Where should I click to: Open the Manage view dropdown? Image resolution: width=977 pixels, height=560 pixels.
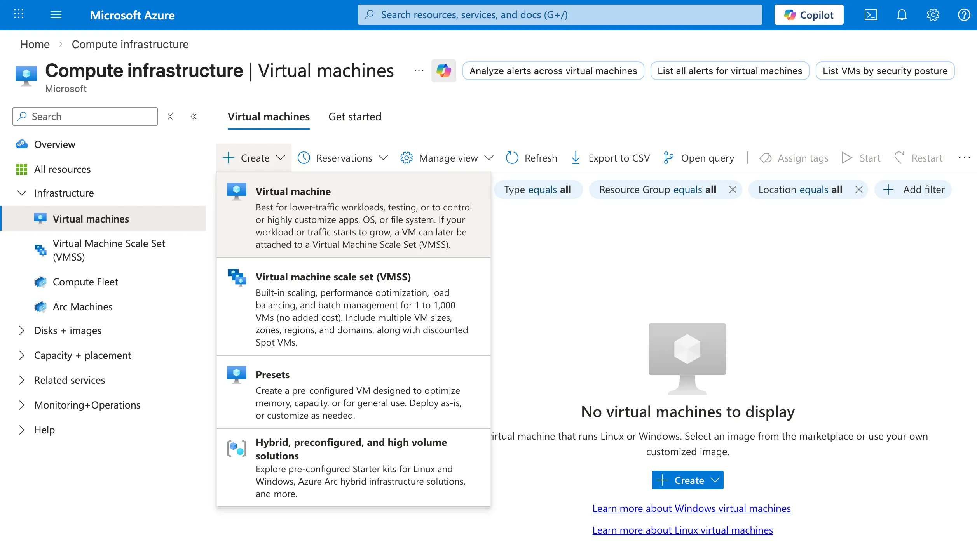(x=446, y=158)
